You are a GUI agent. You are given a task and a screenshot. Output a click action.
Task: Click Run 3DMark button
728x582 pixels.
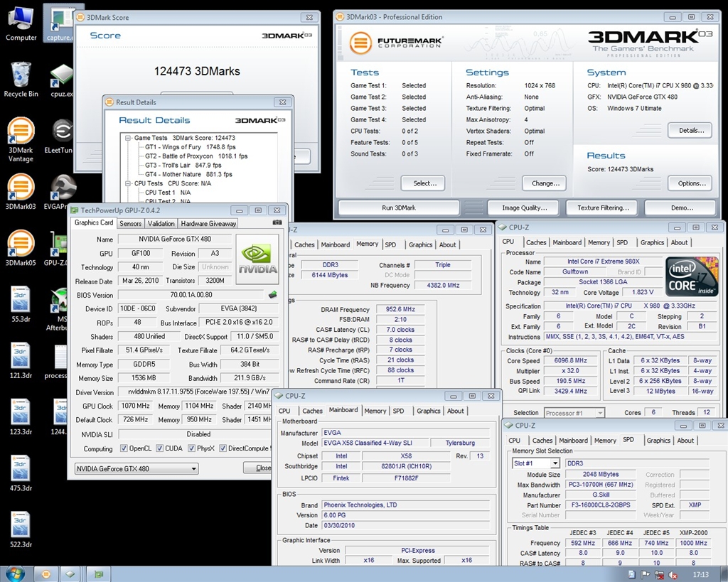tap(399, 208)
